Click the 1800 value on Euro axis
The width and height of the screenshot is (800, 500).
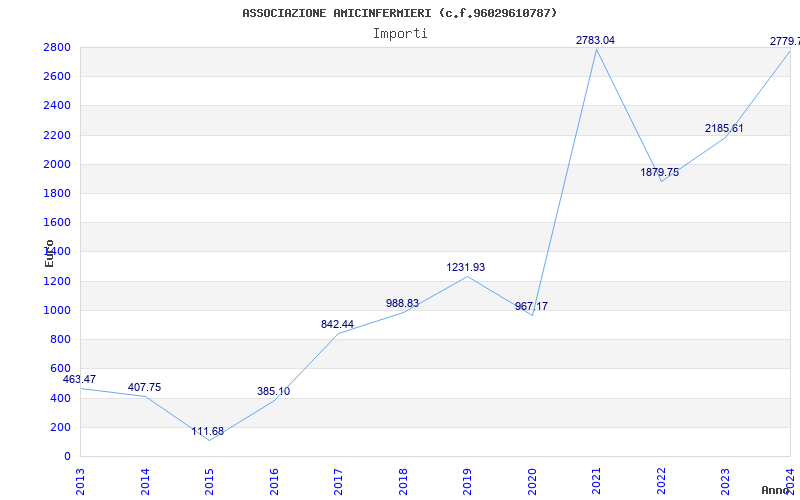pos(57,193)
